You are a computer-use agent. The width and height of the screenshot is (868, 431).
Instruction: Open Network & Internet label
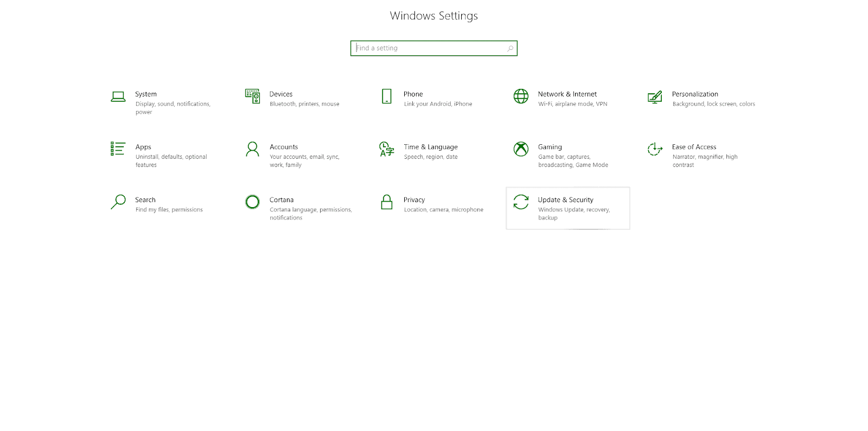tap(567, 94)
